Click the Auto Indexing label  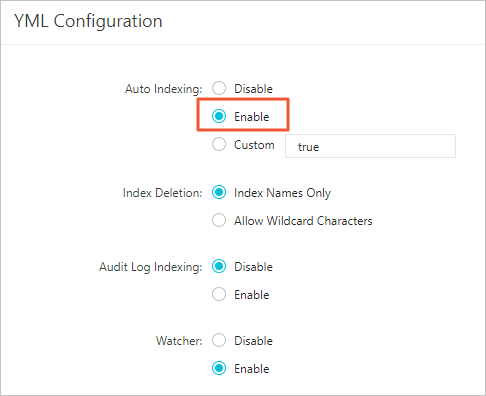pyautogui.click(x=164, y=89)
